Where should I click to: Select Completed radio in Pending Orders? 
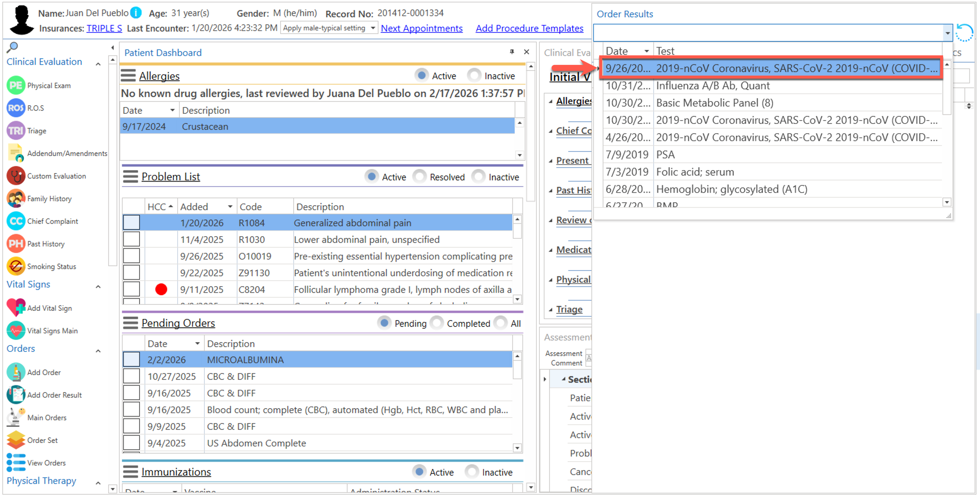437,323
